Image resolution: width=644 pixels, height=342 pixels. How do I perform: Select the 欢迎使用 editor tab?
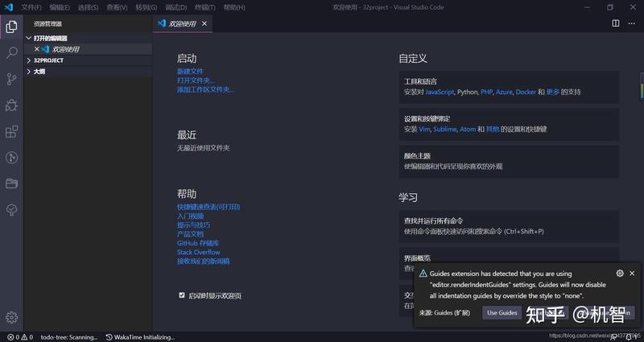pos(183,24)
